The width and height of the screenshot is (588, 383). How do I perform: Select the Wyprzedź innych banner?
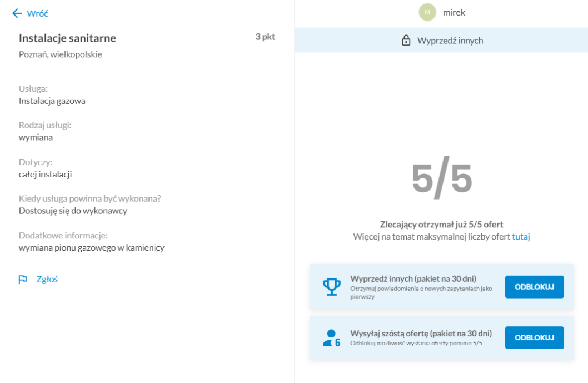click(x=441, y=40)
